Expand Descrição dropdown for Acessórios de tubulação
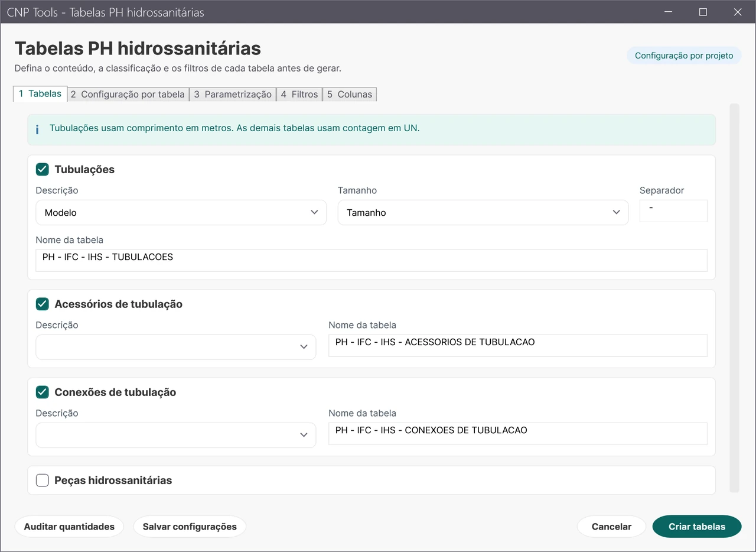 tap(176, 347)
